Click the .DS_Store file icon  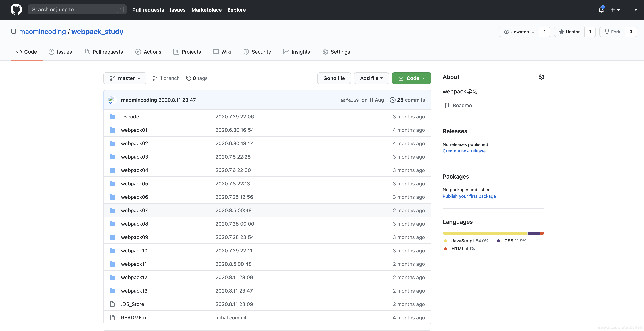point(112,304)
